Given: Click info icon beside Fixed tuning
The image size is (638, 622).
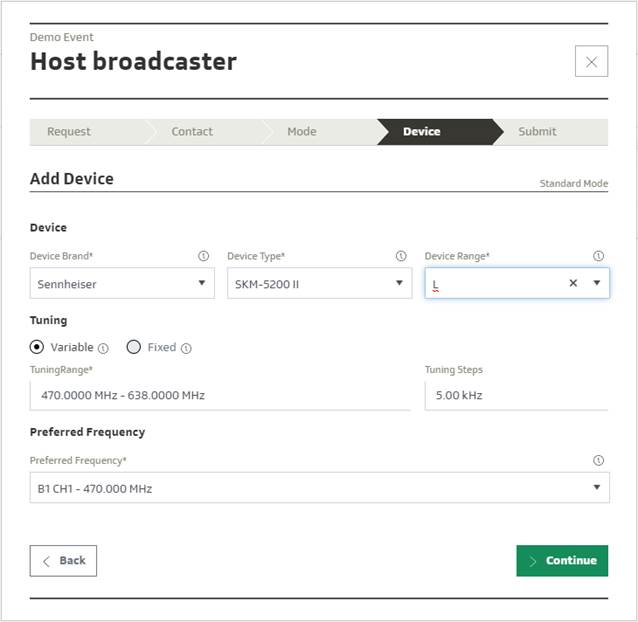Looking at the screenshot, I should pos(187,348).
